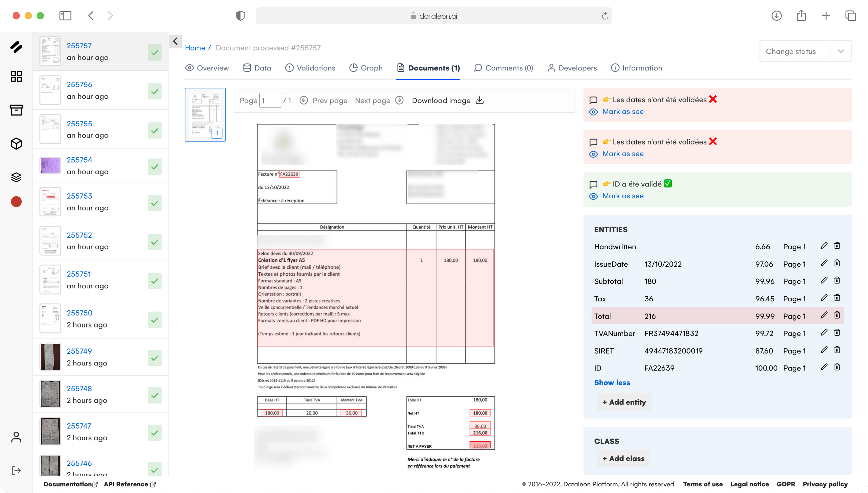Select the archive/inbox icon in sidebar

click(16, 110)
